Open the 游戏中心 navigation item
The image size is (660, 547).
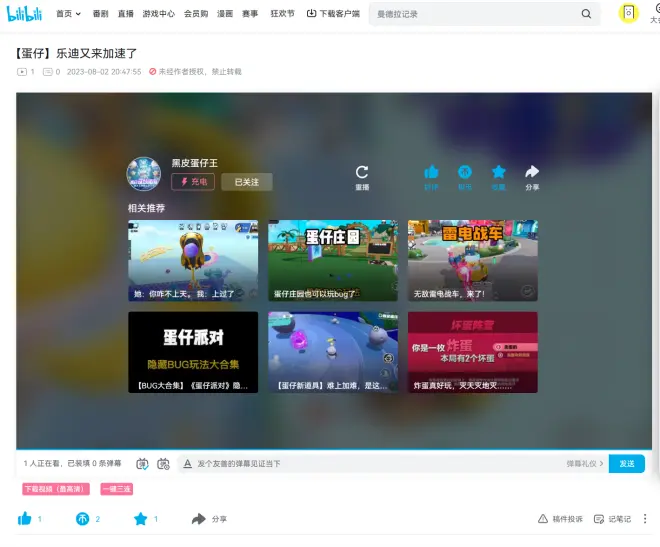[x=158, y=14]
